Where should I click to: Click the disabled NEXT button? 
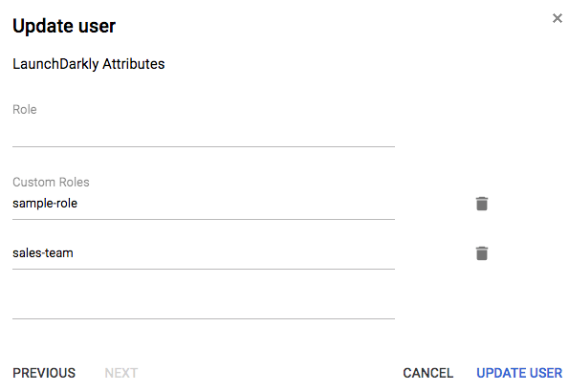(x=121, y=373)
